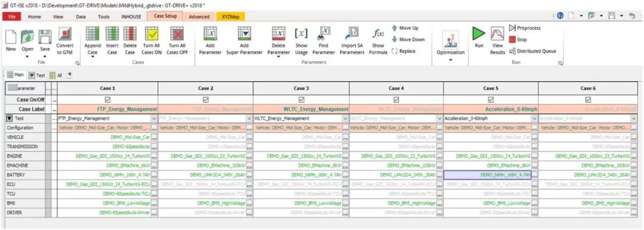
Task: Click the blue help icon
Action: click(x=560, y=15)
